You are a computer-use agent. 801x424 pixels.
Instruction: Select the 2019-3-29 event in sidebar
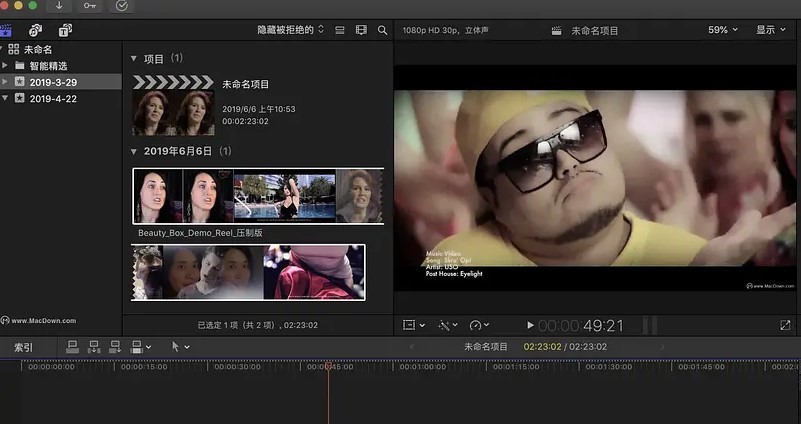coord(53,81)
